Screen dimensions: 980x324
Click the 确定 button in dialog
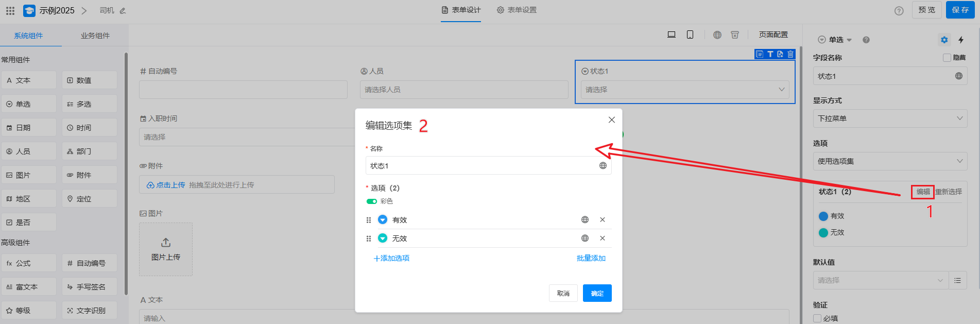pos(597,293)
